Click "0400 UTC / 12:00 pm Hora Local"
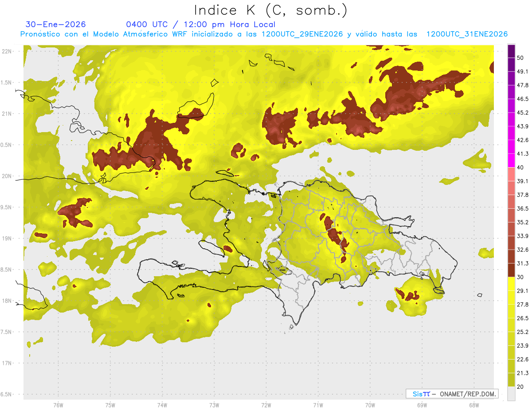 [x=201, y=24]
